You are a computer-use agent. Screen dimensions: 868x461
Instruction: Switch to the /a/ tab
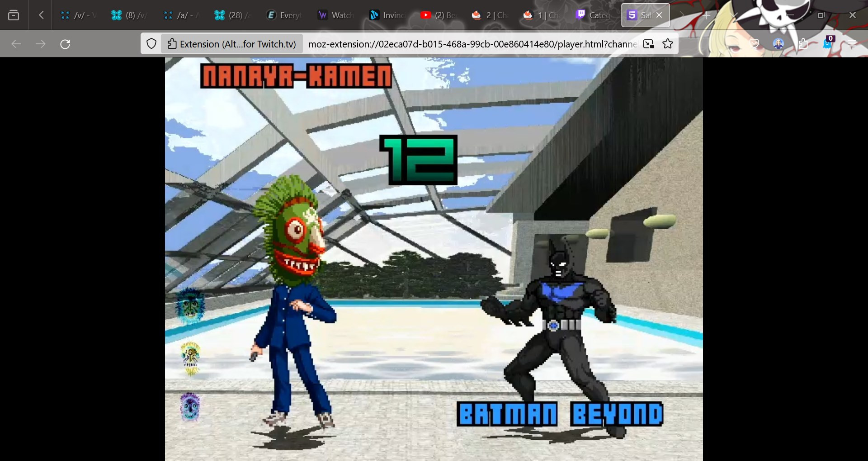181,15
